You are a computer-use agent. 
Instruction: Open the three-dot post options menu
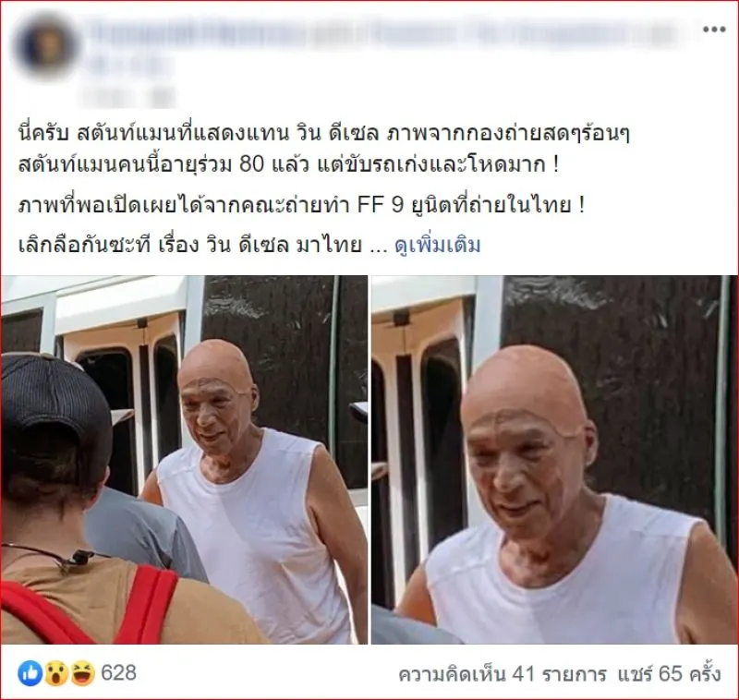[714, 30]
